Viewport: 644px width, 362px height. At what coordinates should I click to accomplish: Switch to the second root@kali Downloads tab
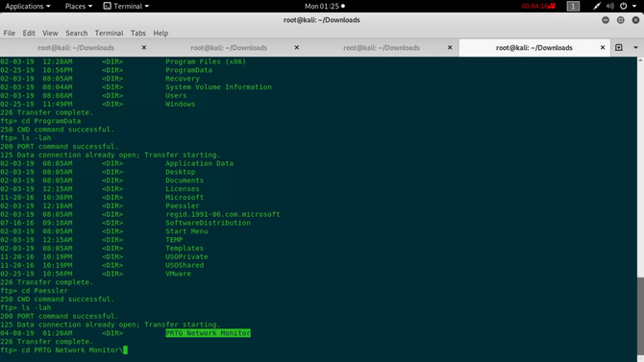(x=229, y=48)
